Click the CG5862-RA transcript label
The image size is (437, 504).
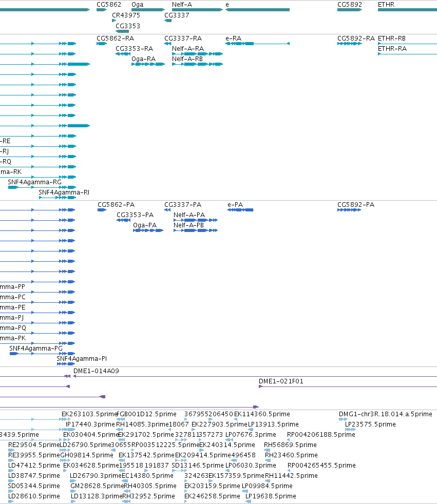tap(115, 38)
